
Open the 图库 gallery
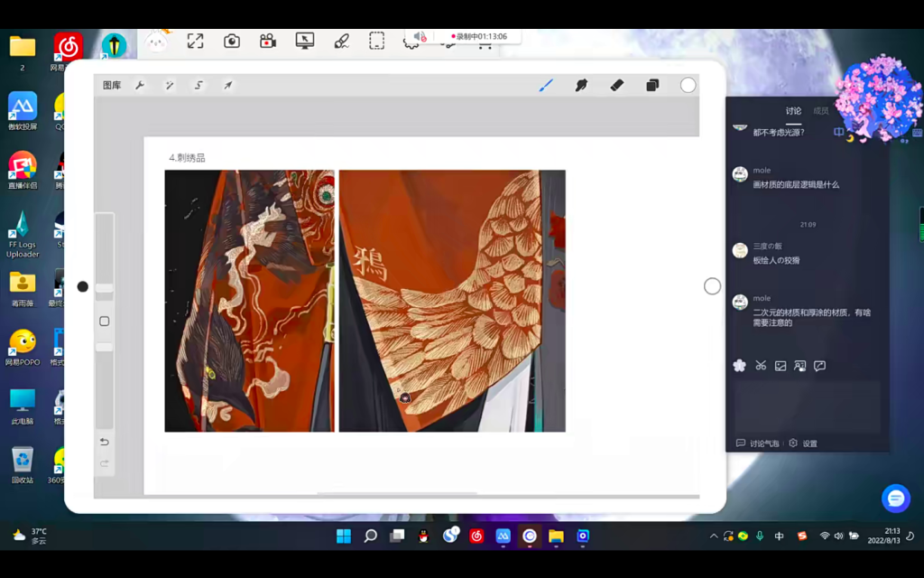tap(112, 85)
